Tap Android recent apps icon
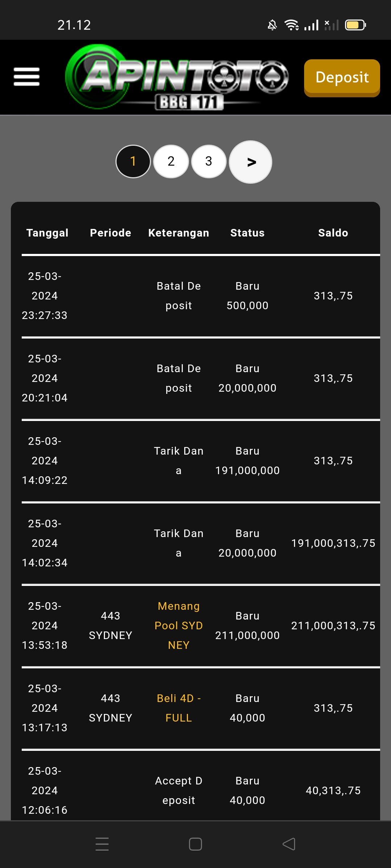 [102, 844]
